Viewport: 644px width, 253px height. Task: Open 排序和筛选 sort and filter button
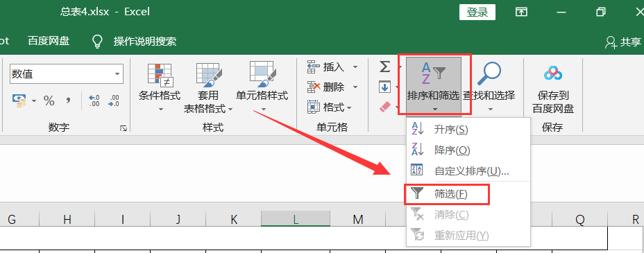click(x=433, y=86)
